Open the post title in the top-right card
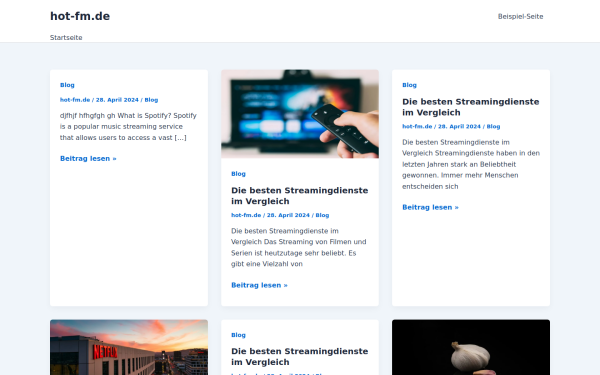The height and width of the screenshot is (375, 600). (x=471, y=107)
